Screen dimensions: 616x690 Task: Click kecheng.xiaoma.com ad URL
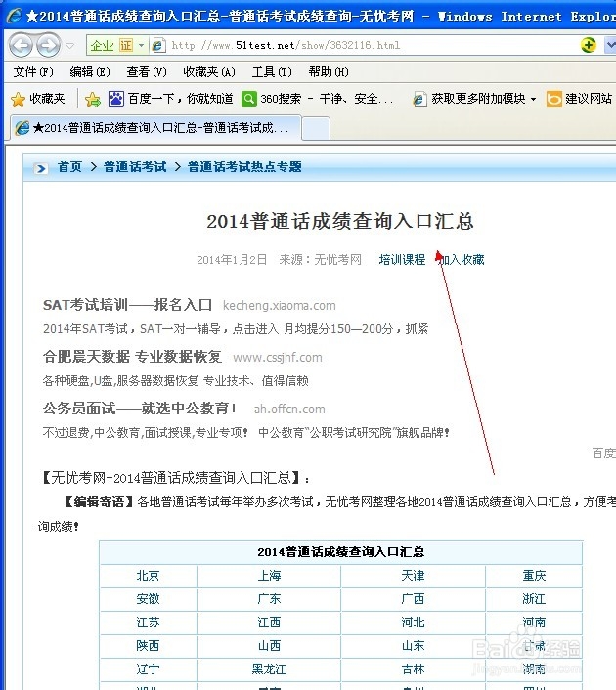click(280, 305)
